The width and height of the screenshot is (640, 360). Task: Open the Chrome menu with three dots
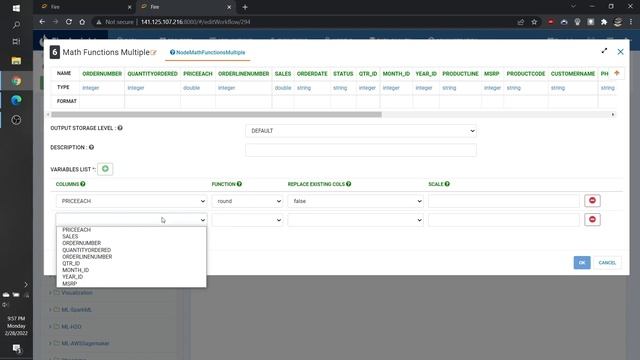click(631, 22)
